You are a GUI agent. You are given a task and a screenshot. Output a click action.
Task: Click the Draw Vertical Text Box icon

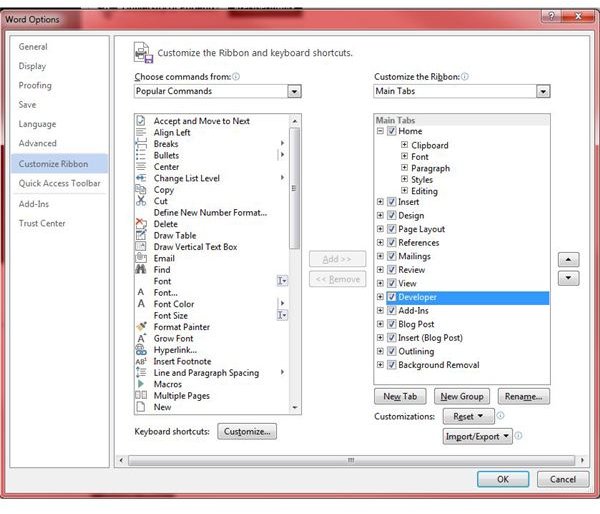tap(141, 246)
